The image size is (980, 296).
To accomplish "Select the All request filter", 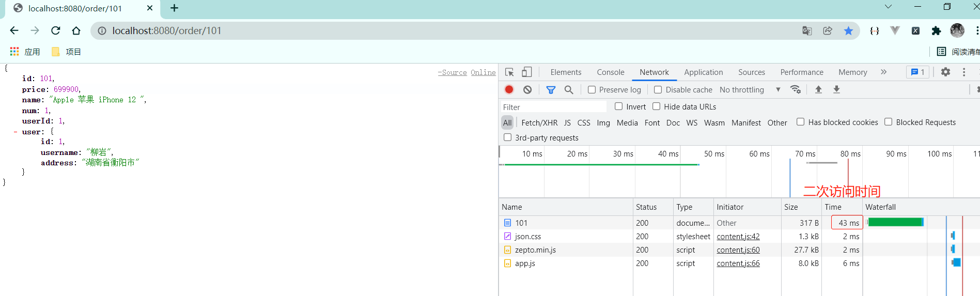I will [x=507, y=122].
